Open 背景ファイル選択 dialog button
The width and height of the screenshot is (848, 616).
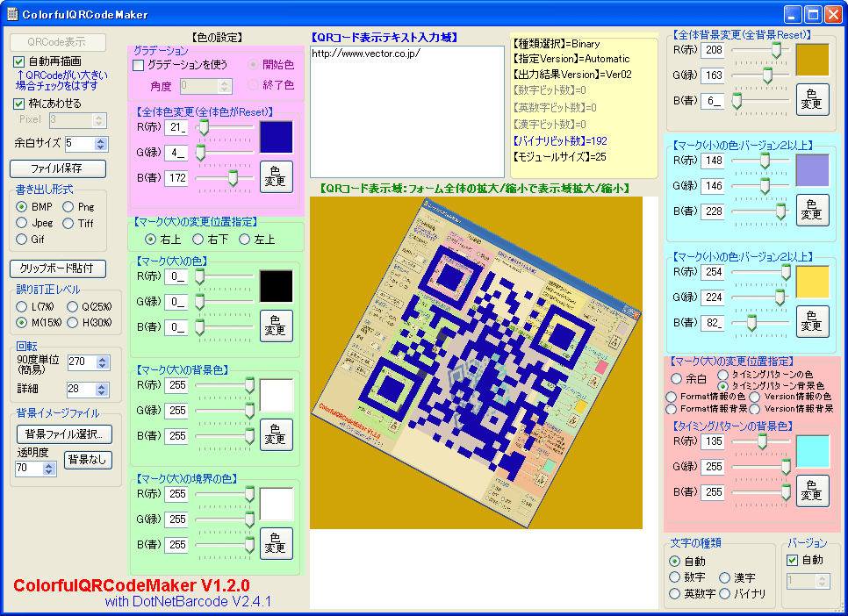click(x=64, y=434)
